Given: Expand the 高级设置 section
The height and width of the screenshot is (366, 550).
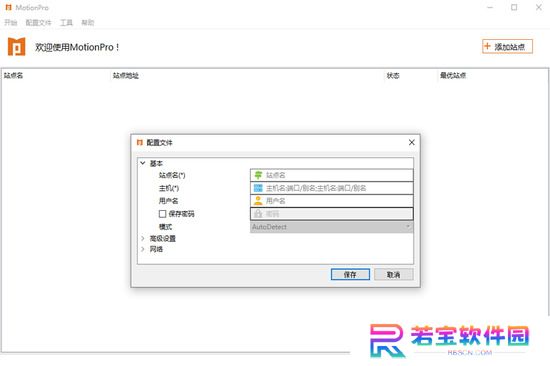Looking at the screenshot, I should pyautogui.click(x=142, y=239).
